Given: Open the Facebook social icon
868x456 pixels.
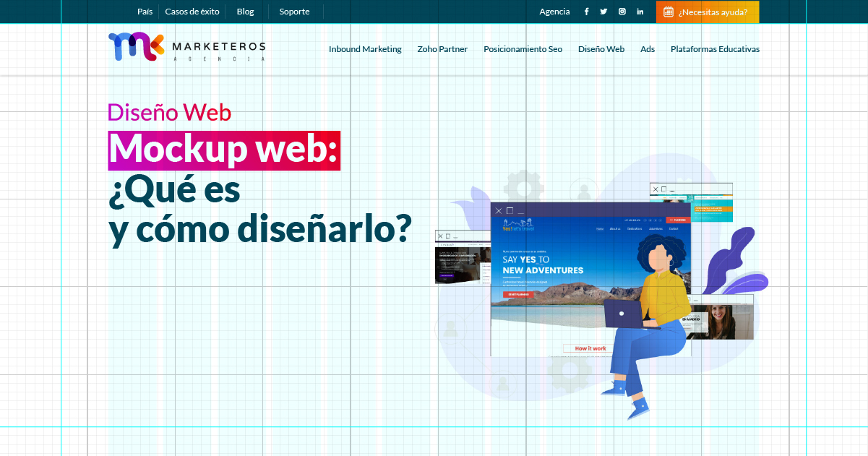Looking at the screenshot, I should 586,11.
